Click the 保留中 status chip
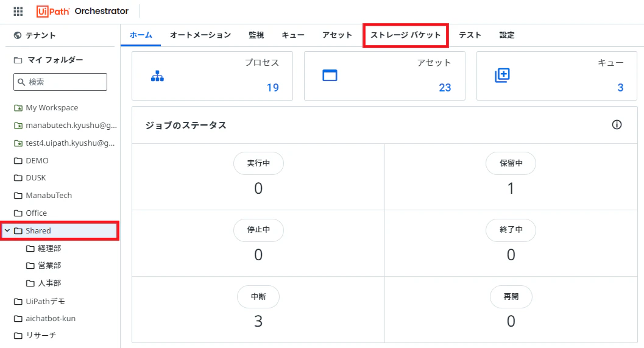This screenshot has height=348, width=644. (x=511, y=163)
